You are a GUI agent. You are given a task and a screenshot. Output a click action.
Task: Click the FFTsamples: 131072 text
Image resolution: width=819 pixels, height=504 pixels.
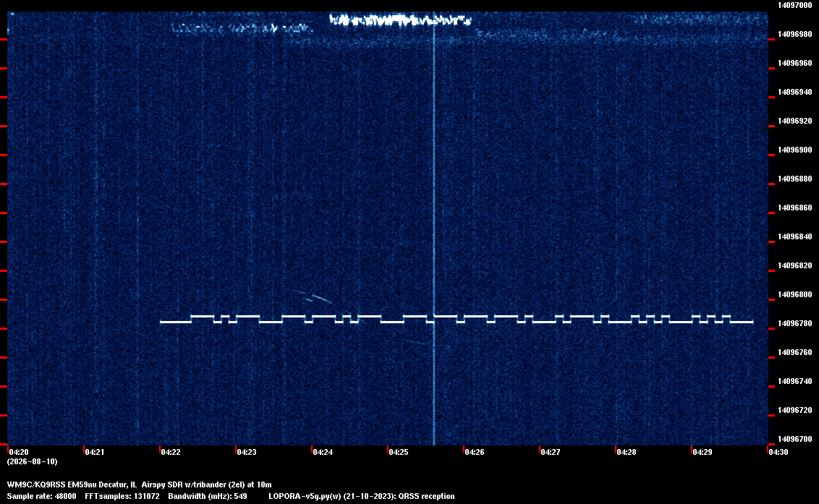point(122,496)
